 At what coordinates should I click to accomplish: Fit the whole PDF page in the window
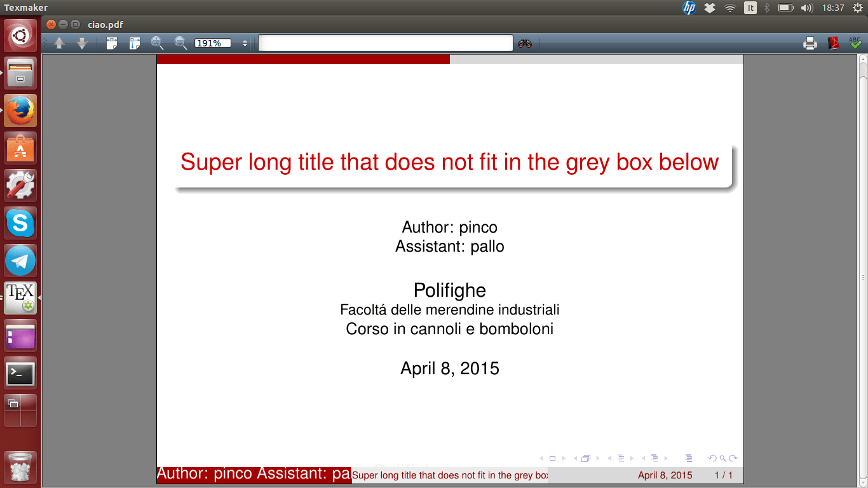click(x=135, y=43)
